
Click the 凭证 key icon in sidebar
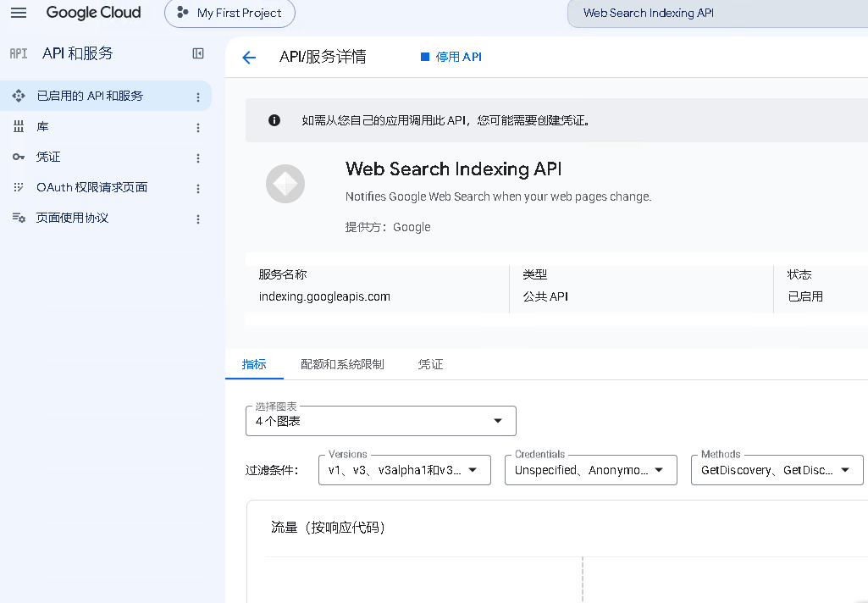(19, 158)
